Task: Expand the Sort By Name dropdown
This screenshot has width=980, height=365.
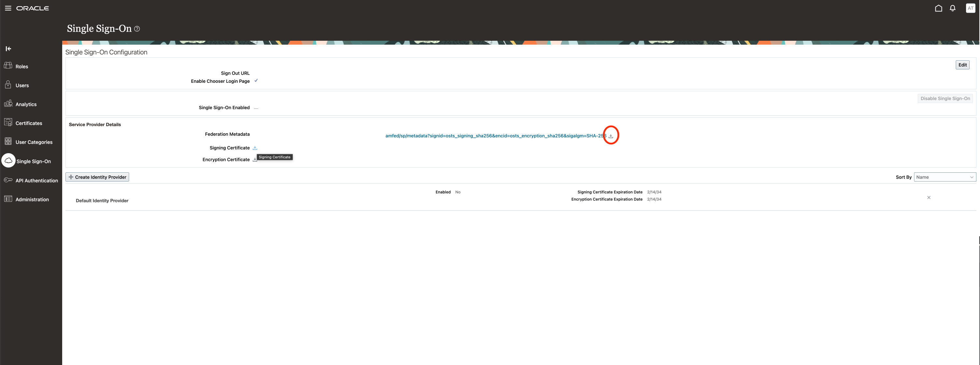Action: click(945, 177)
